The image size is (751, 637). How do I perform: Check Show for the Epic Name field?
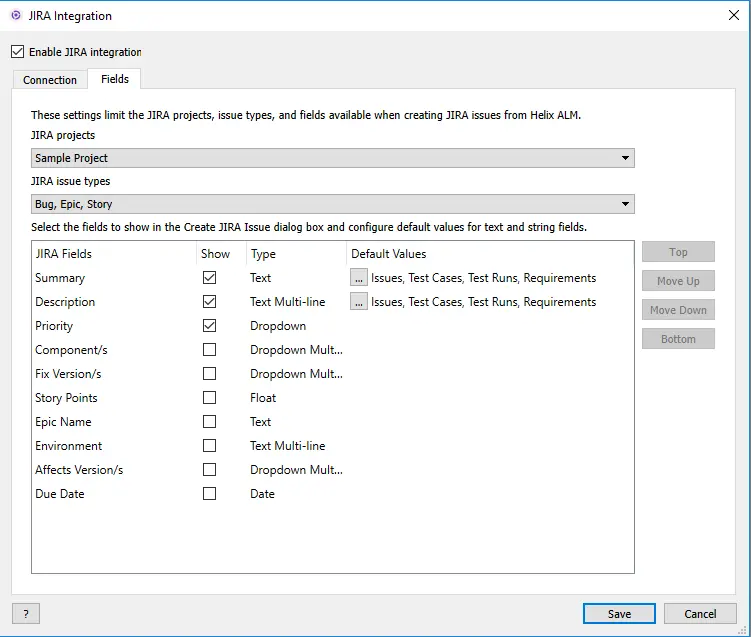(209, 421)
